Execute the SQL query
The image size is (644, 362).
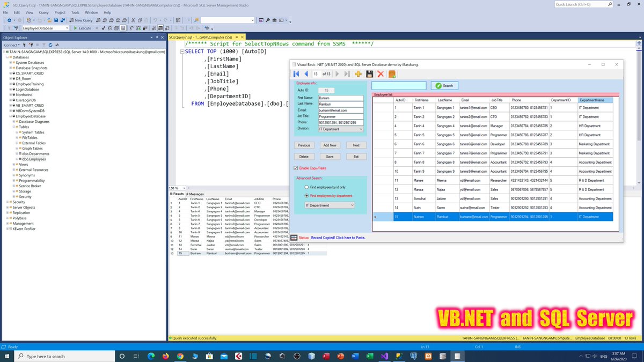click(82, 28)
